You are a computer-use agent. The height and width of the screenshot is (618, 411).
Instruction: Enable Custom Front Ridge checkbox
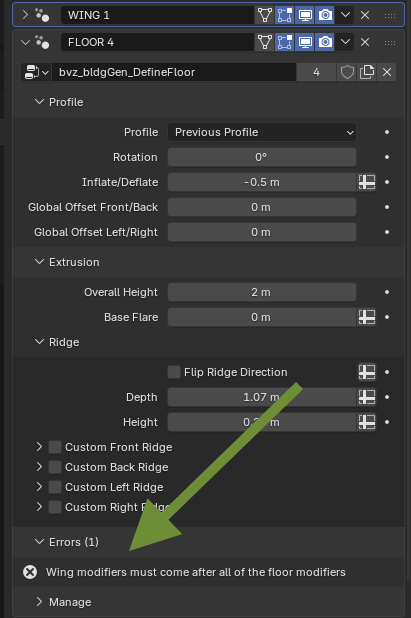pos(55,447)
